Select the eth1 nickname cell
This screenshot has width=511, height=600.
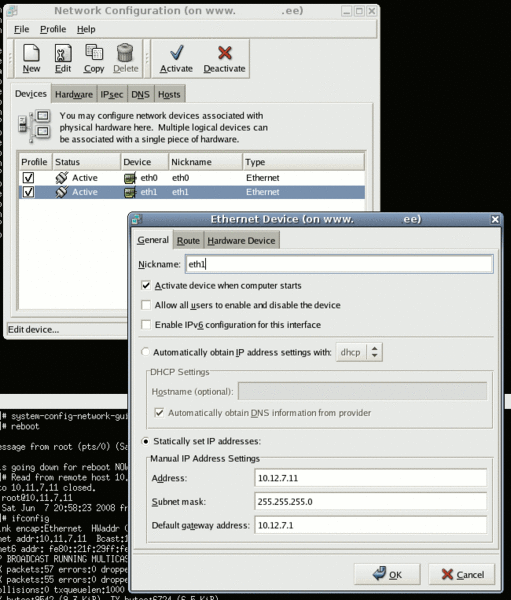pyautogui.click(x=180, y=192)
